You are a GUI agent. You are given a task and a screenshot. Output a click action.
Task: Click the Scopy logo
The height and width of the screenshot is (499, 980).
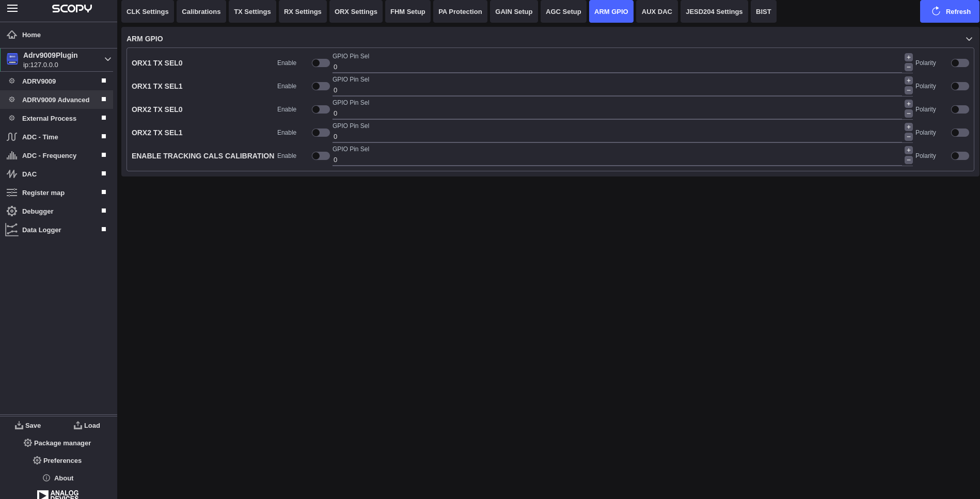72,8
